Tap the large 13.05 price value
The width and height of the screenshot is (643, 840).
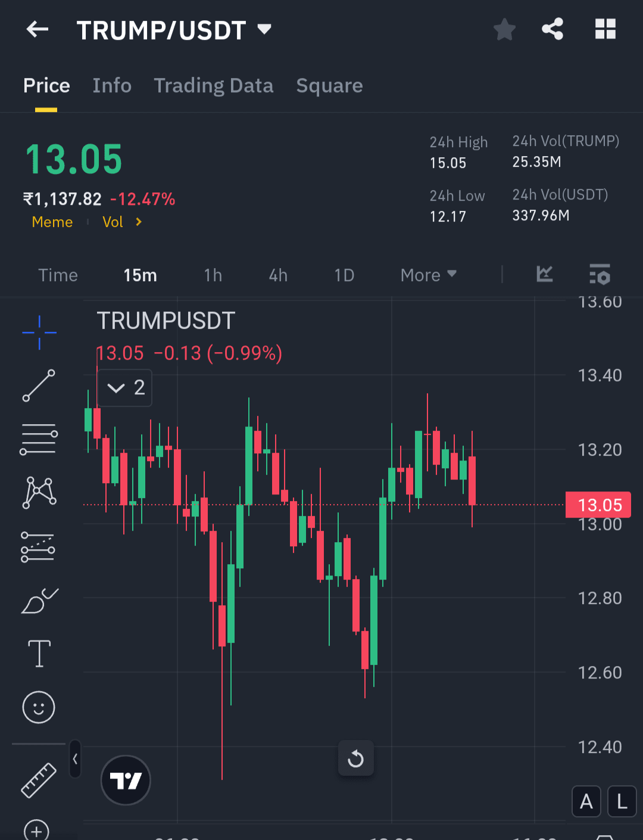[74, 160]
